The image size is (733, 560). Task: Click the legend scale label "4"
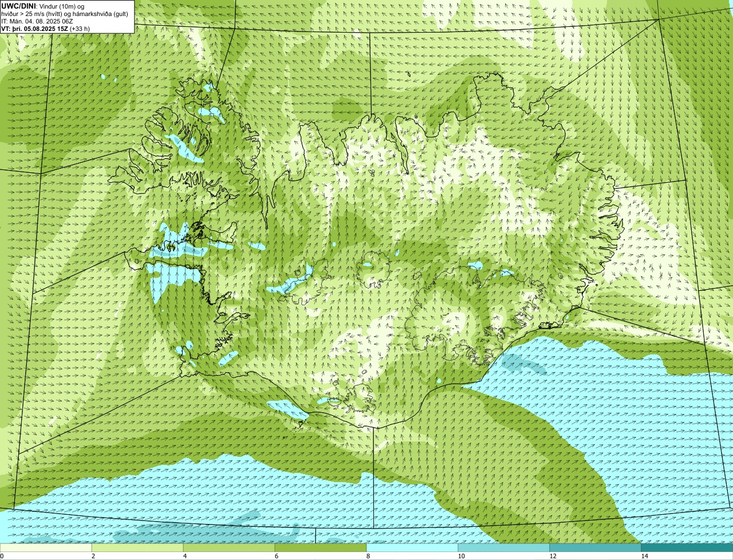184,556
